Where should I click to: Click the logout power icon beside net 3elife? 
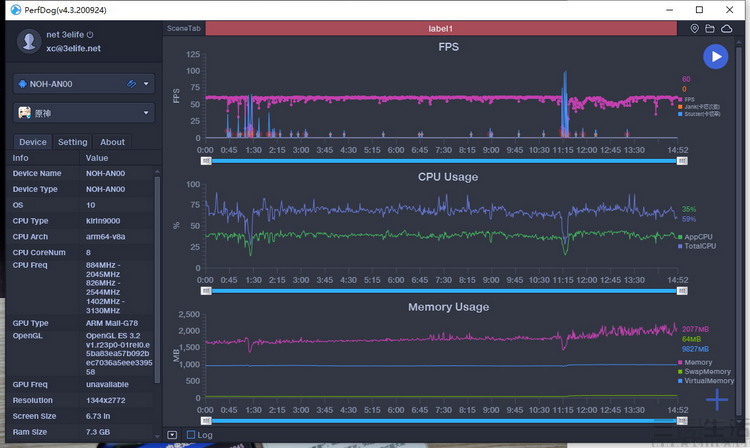(x=90, y=34)
